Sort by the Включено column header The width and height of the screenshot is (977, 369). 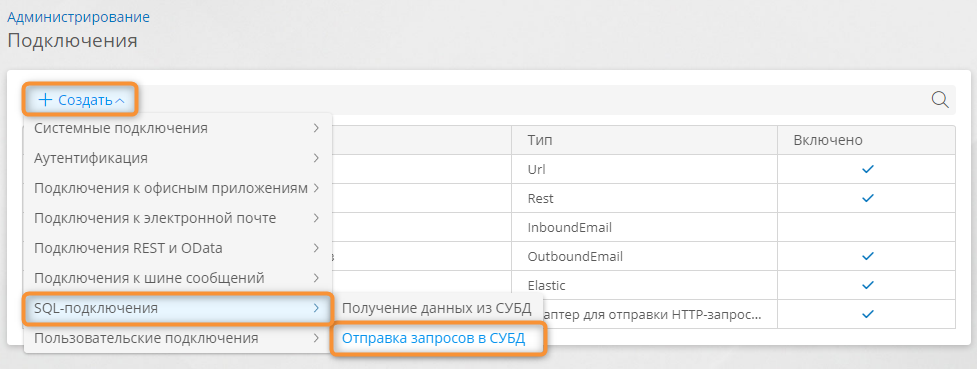click(866, 140)
